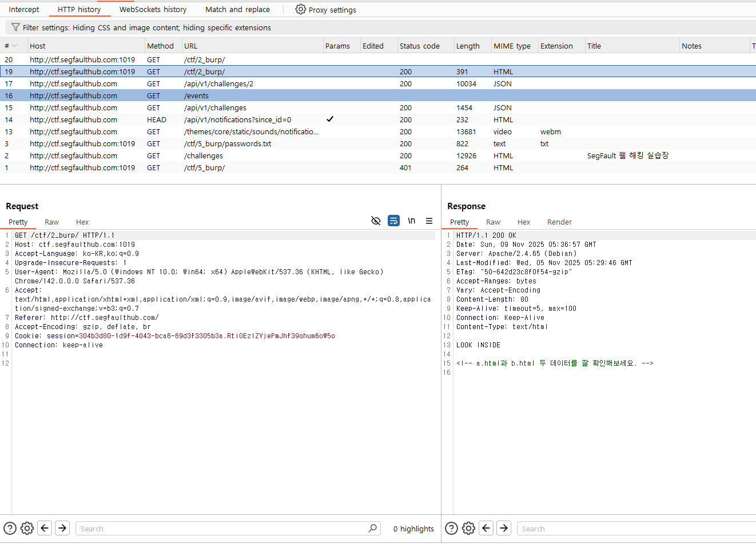The width and height of the screenshot is (756, 544).
Task: Click the Request search input field
Action: coord(223,529)
